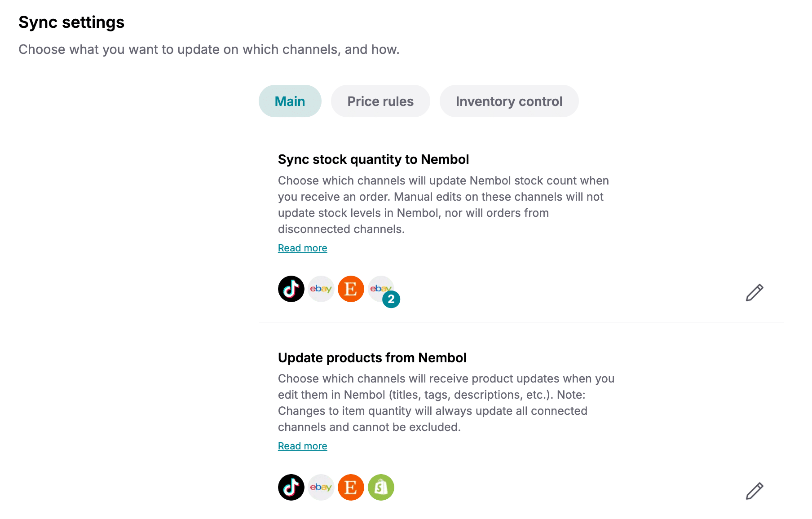
Task: Click the first eBay icon under Sync stock quantity
Action: (x=321, y=289)
